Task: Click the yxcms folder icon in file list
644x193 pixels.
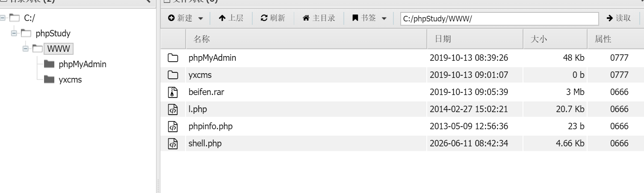Action: [172, 75]
